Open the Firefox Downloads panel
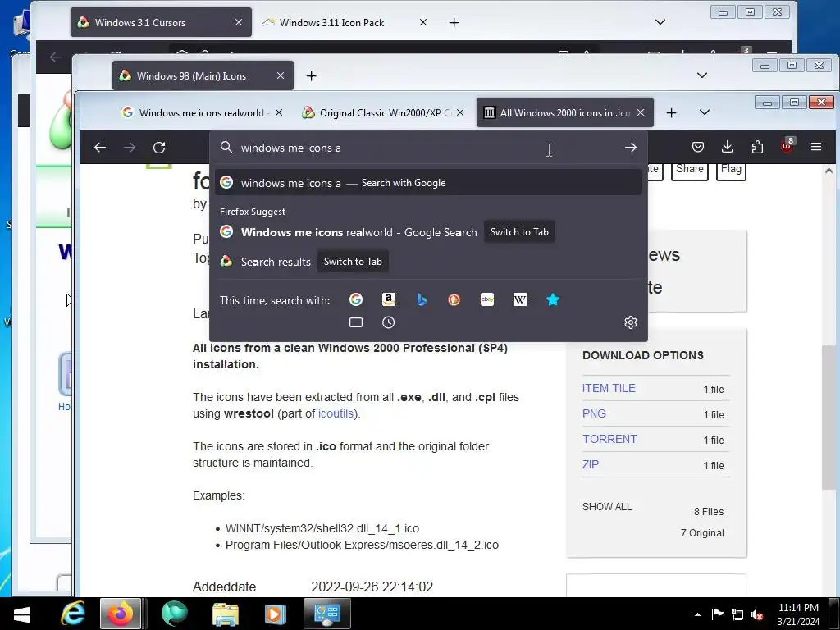The image size is (840, 630). coord(727,147)
